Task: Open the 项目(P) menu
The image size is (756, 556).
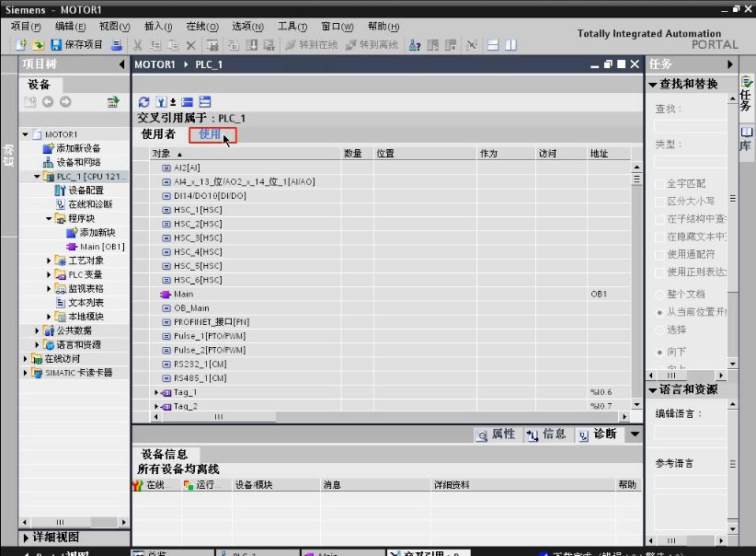Action: tap(26, 26)
